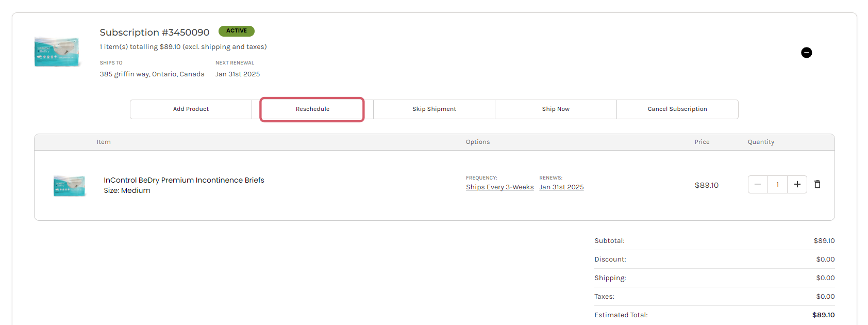The image size is (868, 325).
Task: Collapse subscription with the black minus icon
Action: coord(807,53)
